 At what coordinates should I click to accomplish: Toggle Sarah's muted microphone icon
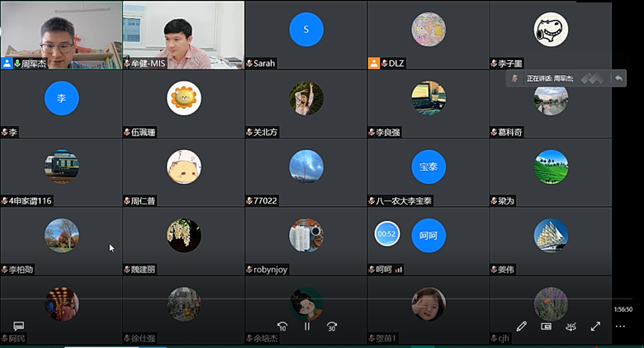(249, 63)
